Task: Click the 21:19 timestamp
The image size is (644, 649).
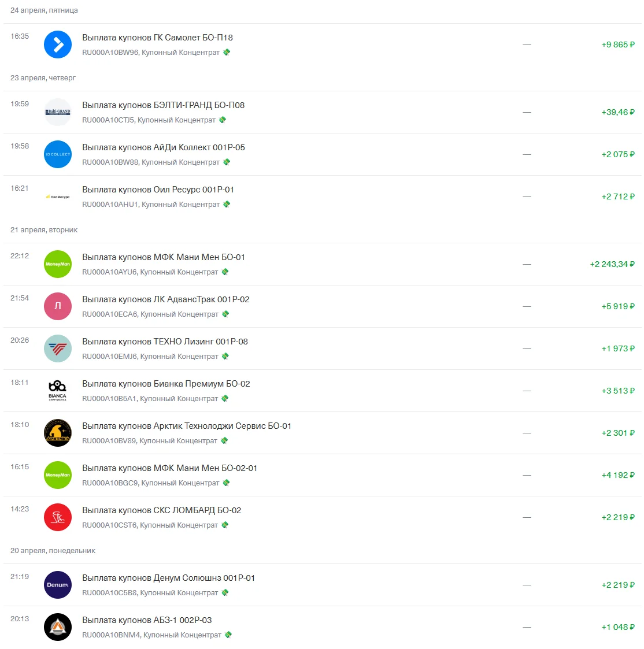Action: click(x=20, y=577)
